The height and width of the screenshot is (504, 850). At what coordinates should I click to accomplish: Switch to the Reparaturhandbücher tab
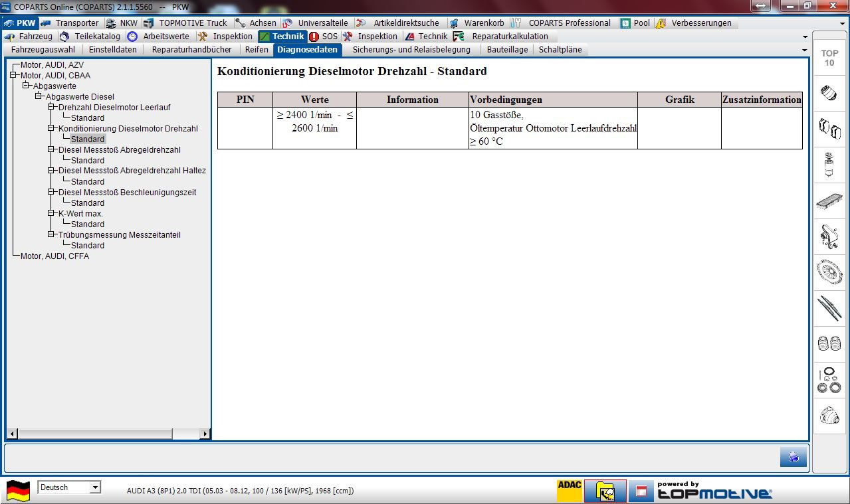click(191, 50)
